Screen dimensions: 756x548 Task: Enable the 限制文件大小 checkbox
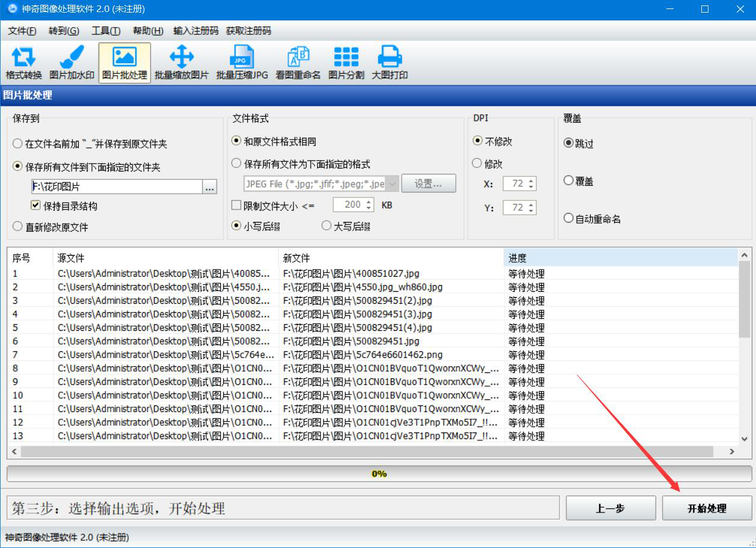click(x=273, y=205)
